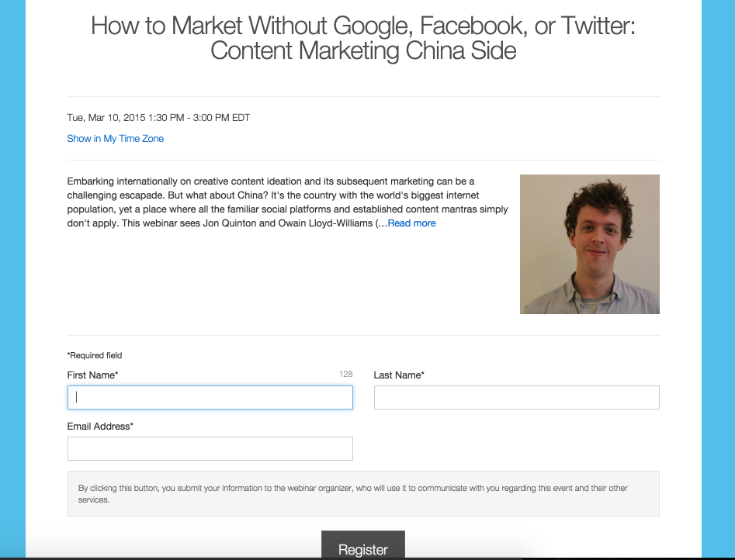Click the Last Name* label
The image size is (735, 560).
tap(399, 375)
